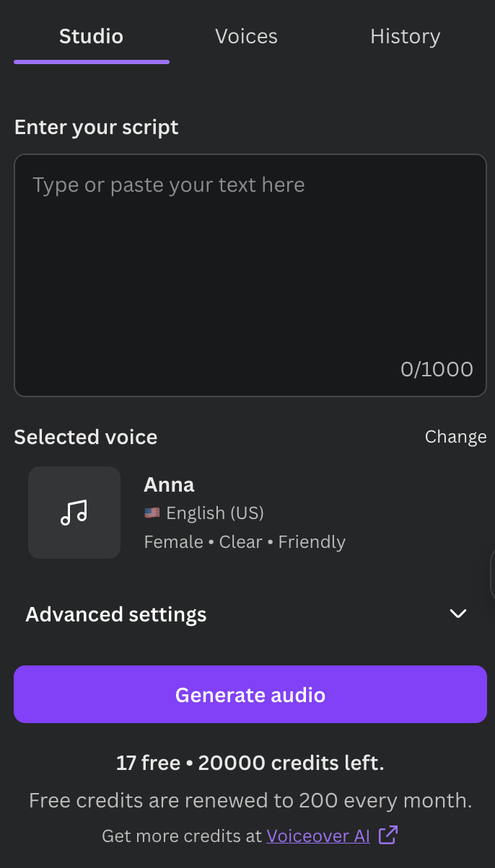Click the Enter your script label

[97, 128]
